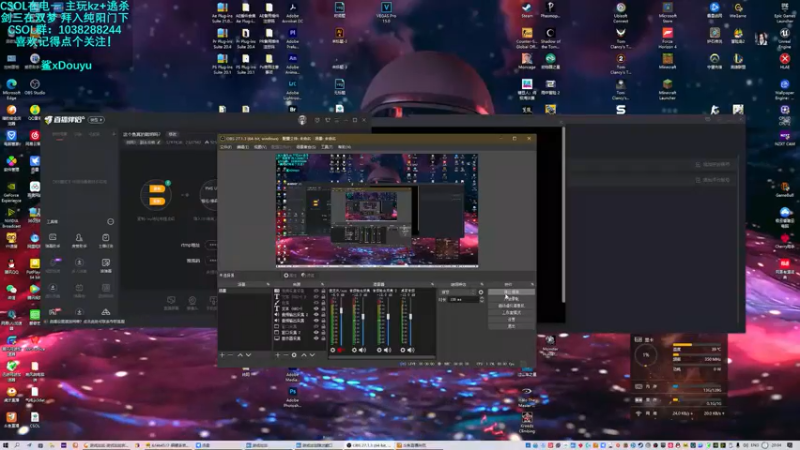Toggle lock on 显示器采集 source
This screenshot has height=450, width=800.
(x=323, y=338)
